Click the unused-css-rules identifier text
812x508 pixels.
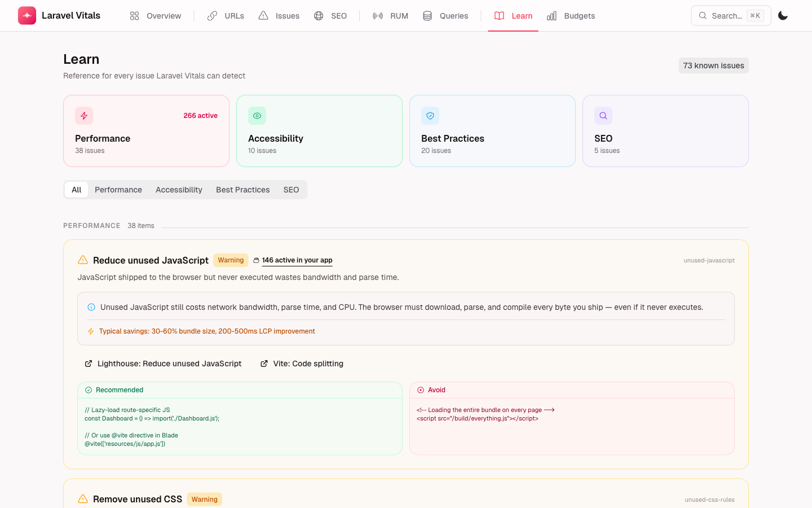pos(709,500)
